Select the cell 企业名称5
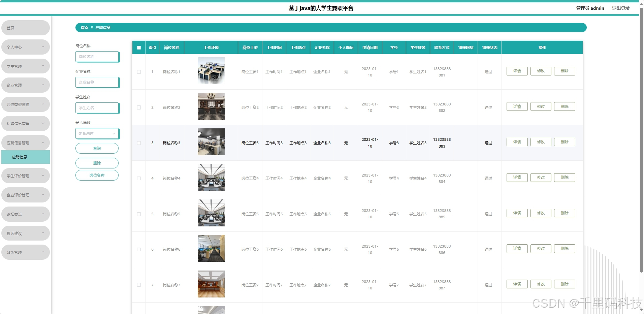Viewport: 644px width, 314px height. pyautogui.click(x=322, y=214)
